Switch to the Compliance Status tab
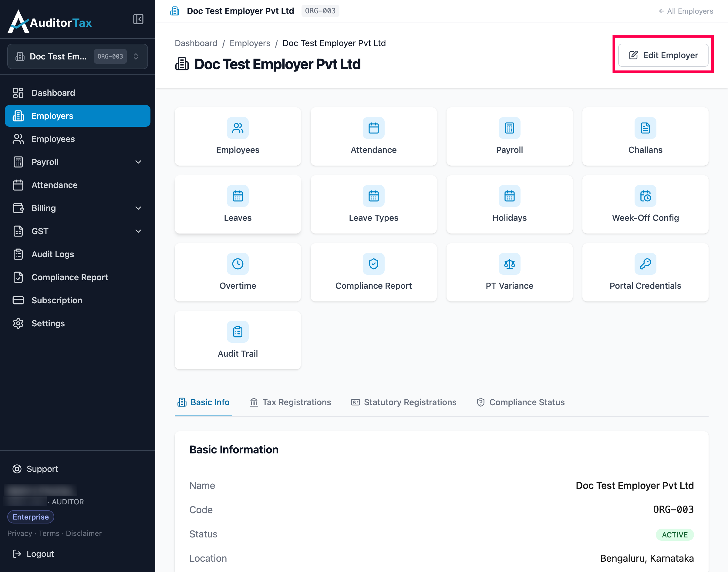This screenshot has width=728, height=572. point(521,402)
